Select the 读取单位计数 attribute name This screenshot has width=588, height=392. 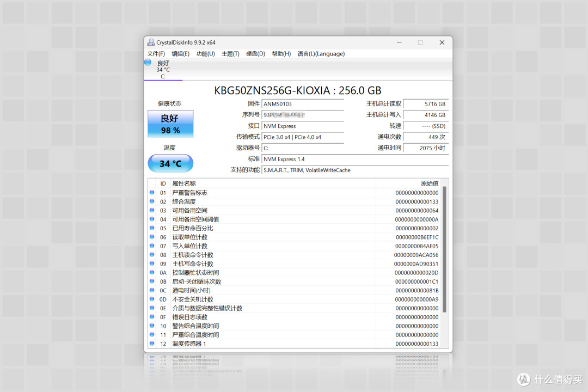[190, 237]
